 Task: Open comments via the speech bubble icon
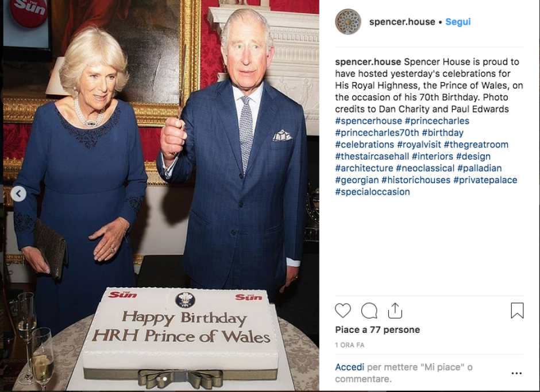click(x=369, y=311)
